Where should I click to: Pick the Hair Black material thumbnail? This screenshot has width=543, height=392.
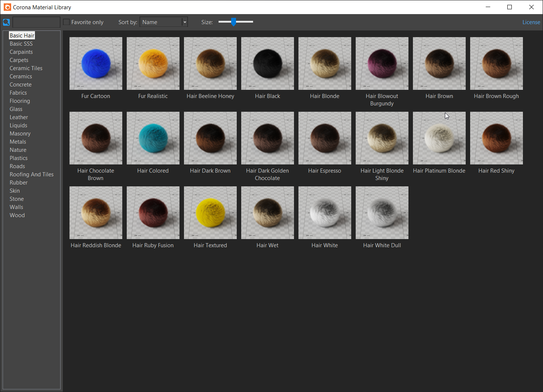click(268, 63)
